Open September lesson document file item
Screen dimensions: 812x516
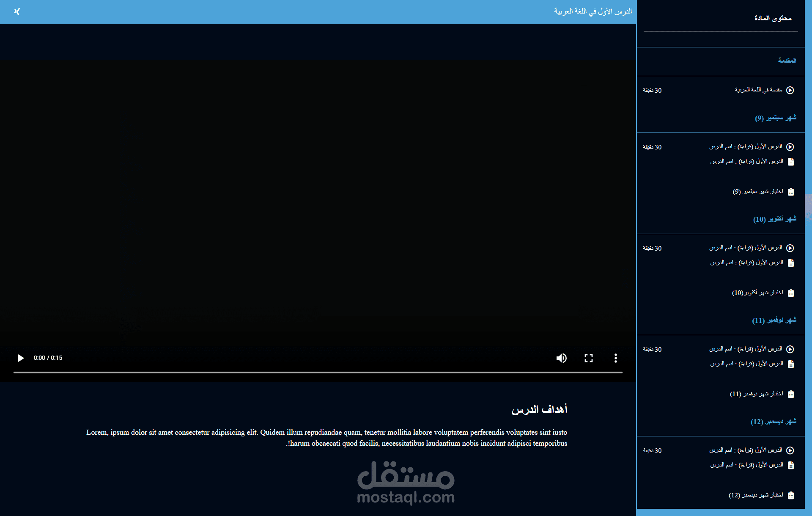[x=746, y=162]
